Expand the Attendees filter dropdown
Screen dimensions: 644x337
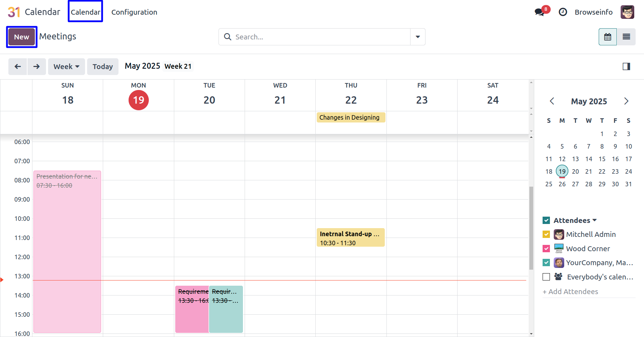(595, 220)
